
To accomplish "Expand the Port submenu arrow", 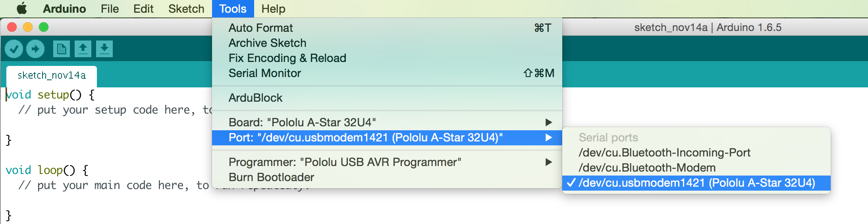I will [x=549, y=138].
